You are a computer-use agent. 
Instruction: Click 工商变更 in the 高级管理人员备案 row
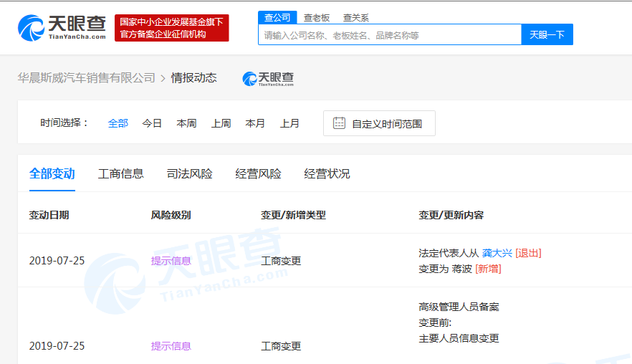(281, 346)
